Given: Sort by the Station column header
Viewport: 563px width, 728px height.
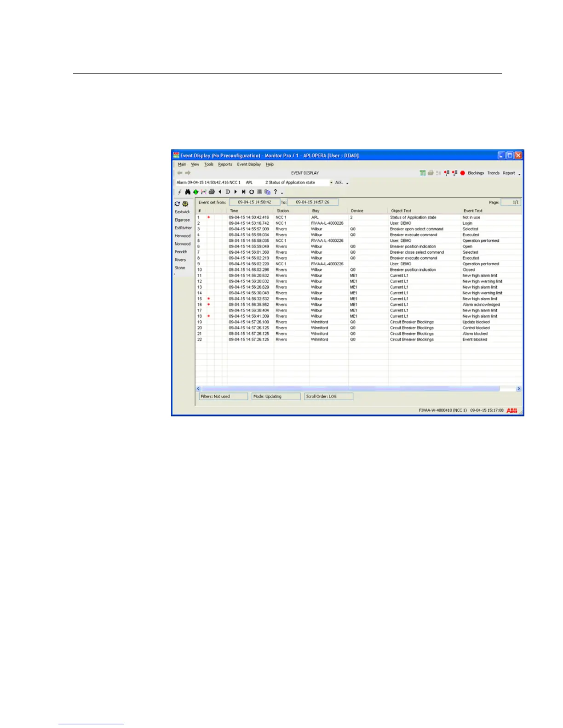Looking at the screenshot, I should [x=292, y=211].
